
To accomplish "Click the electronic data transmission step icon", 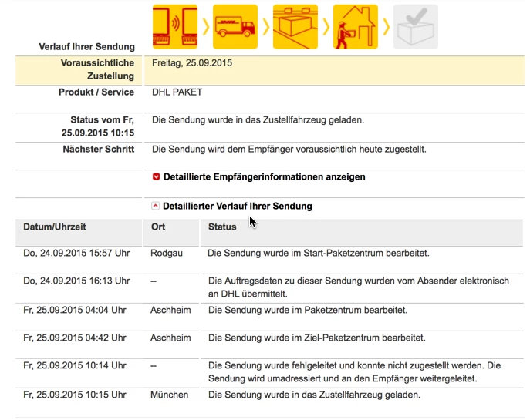I will click(175, 27).
